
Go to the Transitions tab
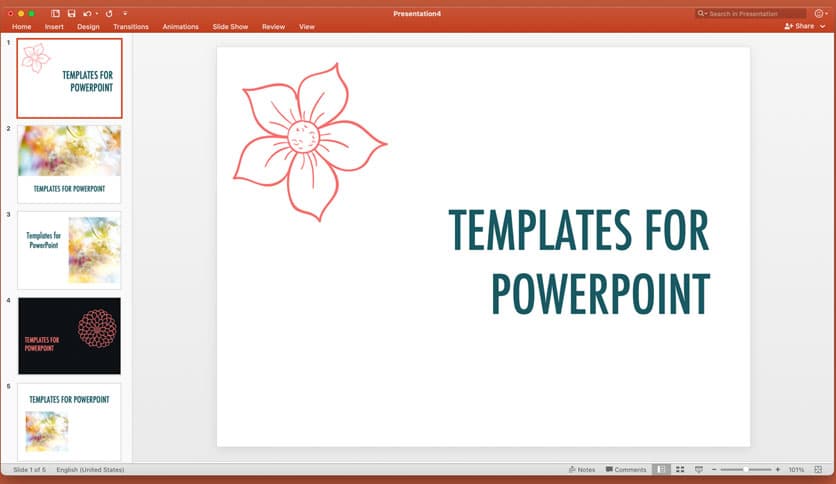[131, 27]
